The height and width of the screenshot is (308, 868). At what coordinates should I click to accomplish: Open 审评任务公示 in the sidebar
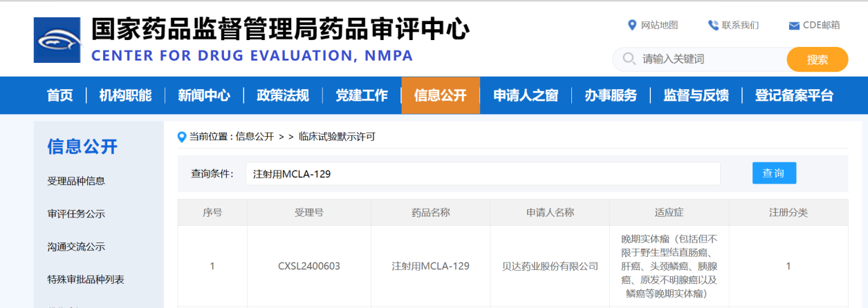(x=76, y=214)
